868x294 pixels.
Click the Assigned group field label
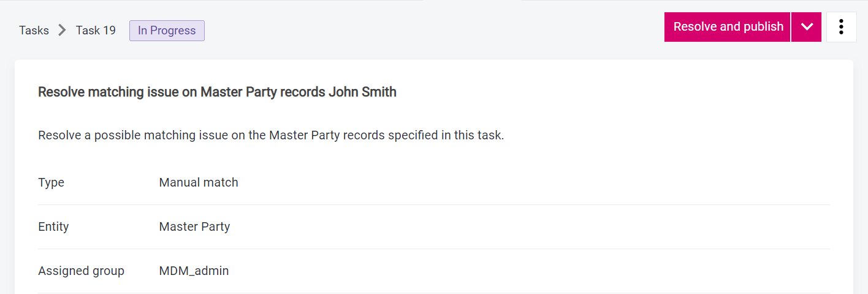click(x=81, y=271)
